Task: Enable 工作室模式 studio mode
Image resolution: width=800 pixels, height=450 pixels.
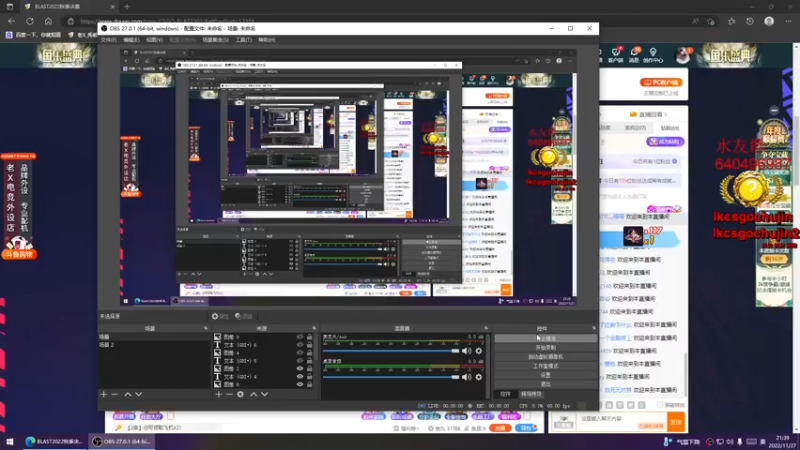Action: (545, 366)
